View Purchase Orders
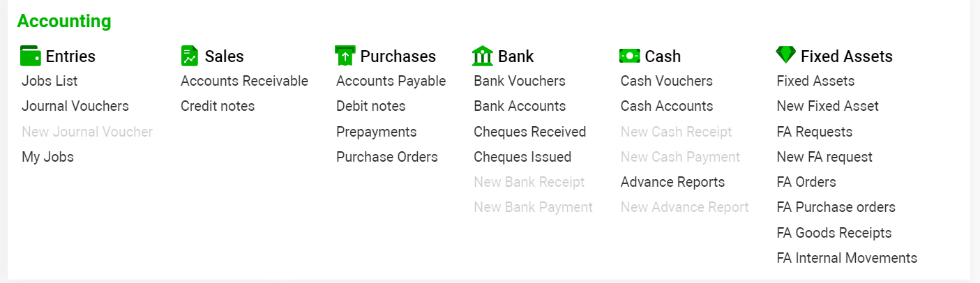 387,157
